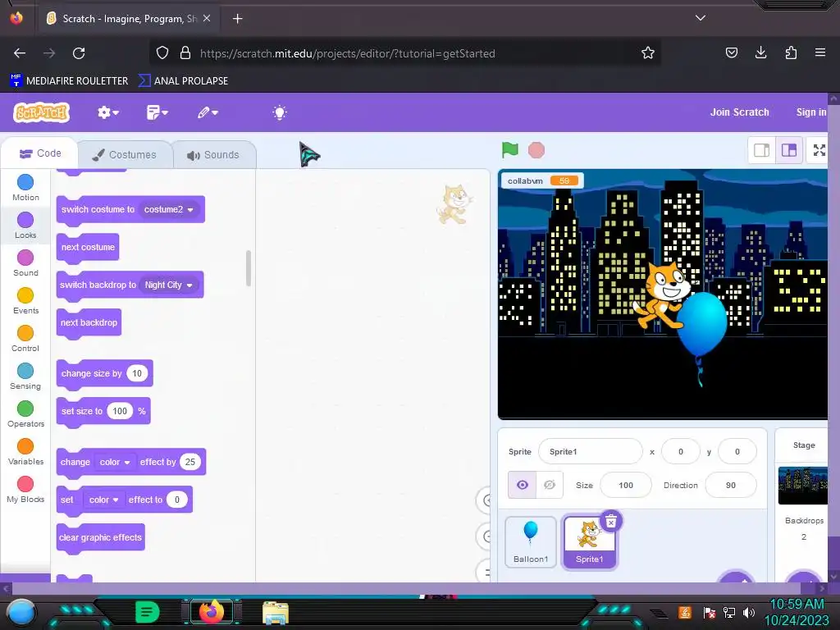
Task: Click the collabvm variable monitor on stage
Action: [x=541, y=181]
